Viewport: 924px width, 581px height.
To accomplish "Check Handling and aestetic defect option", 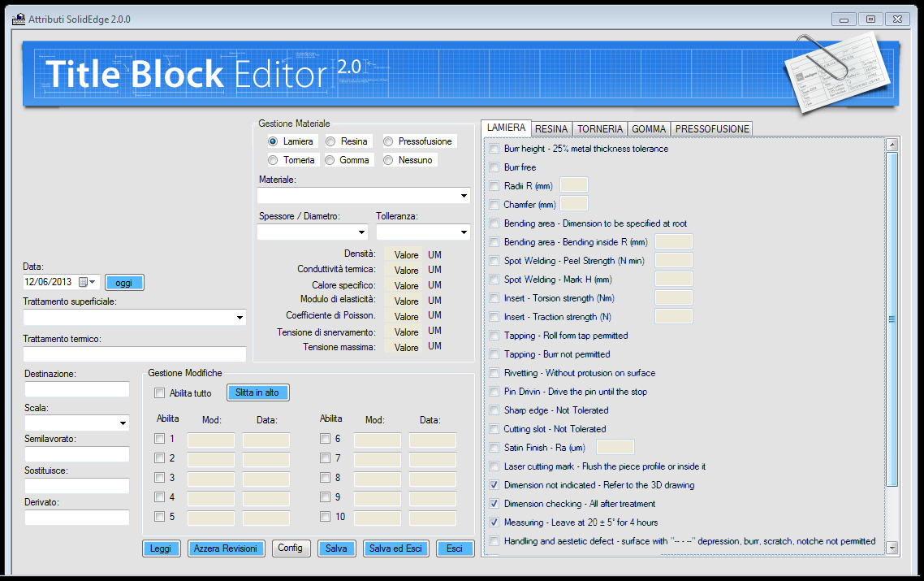I will (x=494, y=541).
